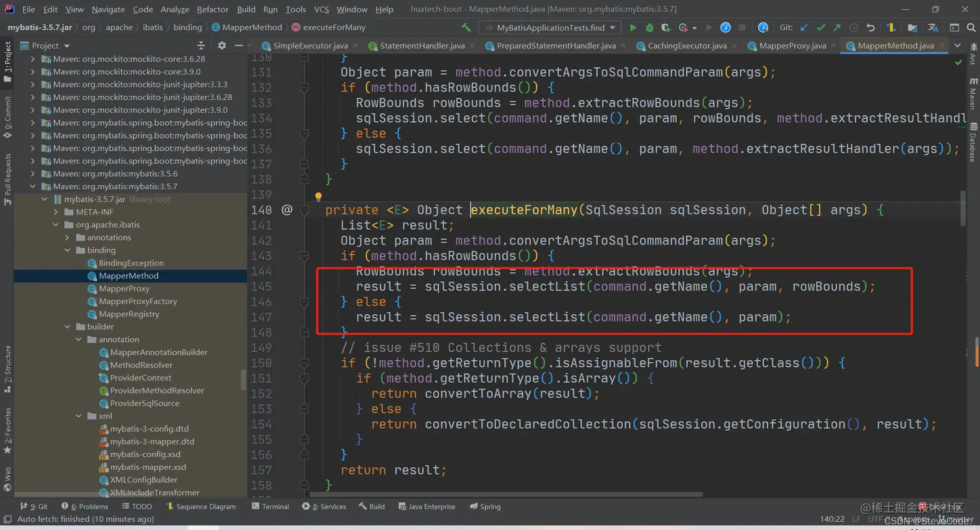Run with Coverage shield icon

click(x=666, y=27)
